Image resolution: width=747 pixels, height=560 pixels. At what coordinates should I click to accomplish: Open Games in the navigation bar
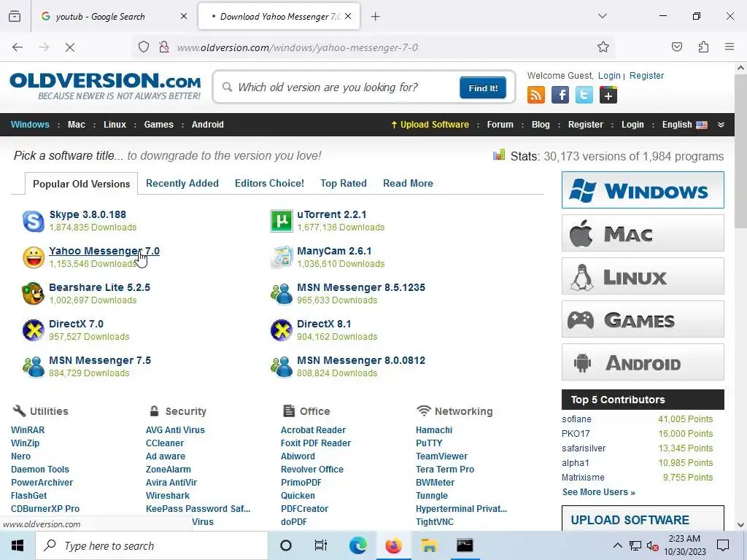pyautogui.click(x=158, y=125)
